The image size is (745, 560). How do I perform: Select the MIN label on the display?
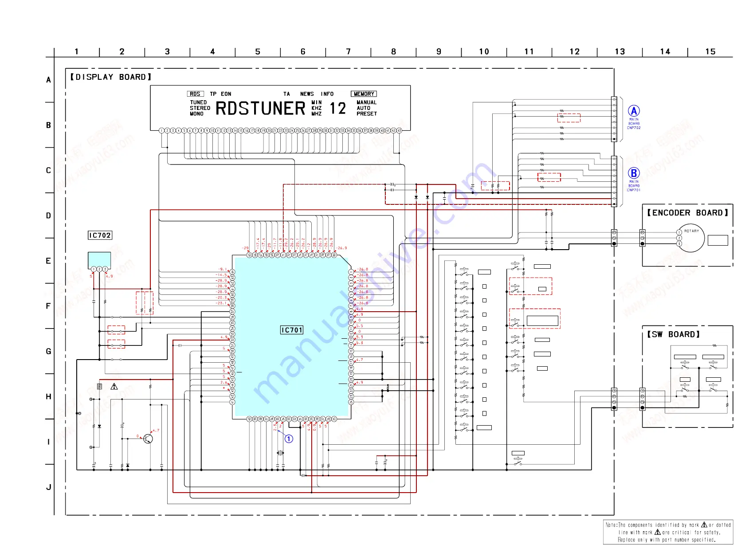[x=317, y=102]
